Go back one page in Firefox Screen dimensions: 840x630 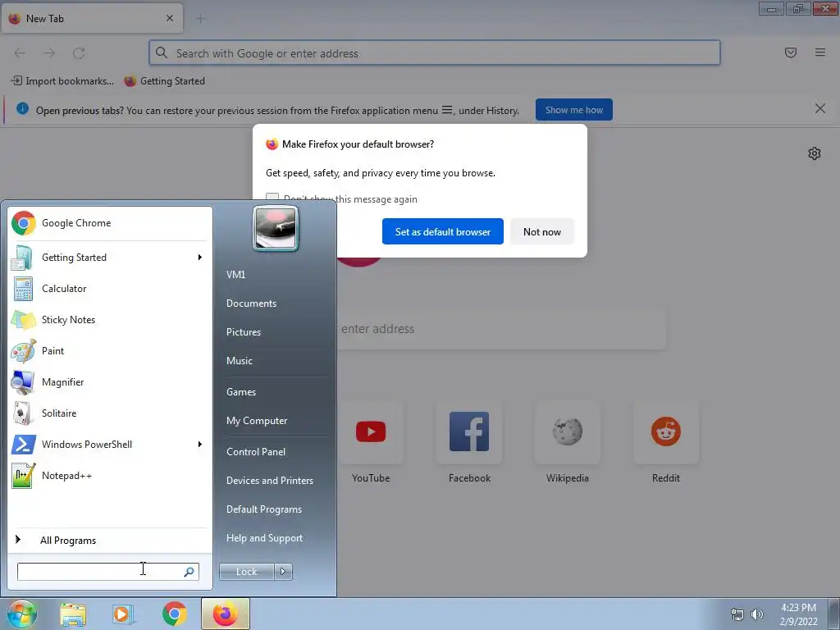tap(20, 53)
